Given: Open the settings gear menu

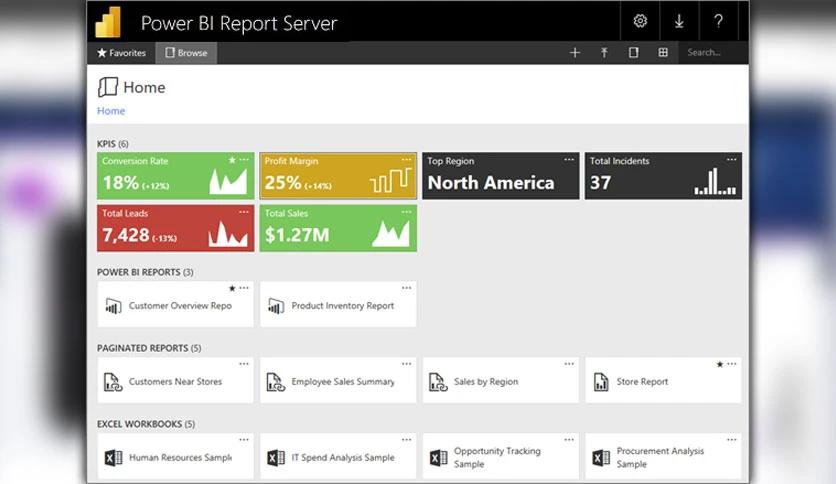Looking at the screenshot, I should coord(641,21).
